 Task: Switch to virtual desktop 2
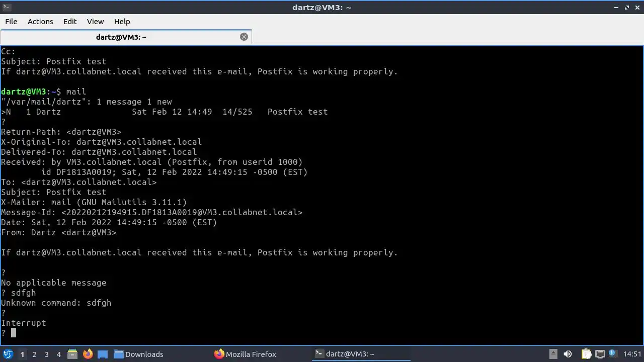34,354
